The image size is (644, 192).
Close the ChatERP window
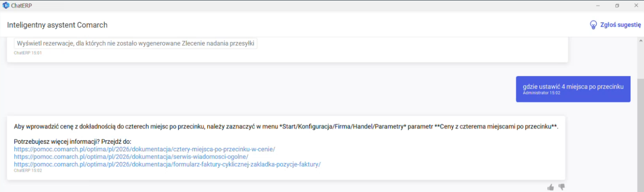tap(635, 5)
